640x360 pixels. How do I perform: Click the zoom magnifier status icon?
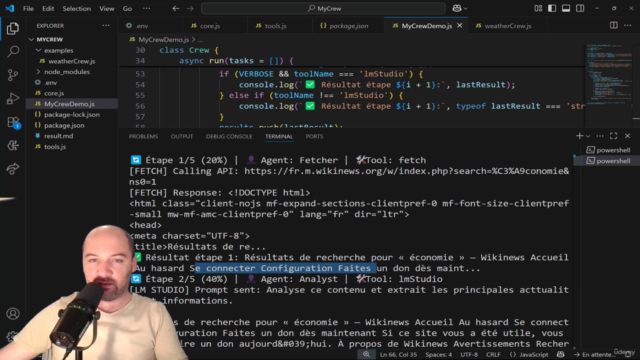367,355
